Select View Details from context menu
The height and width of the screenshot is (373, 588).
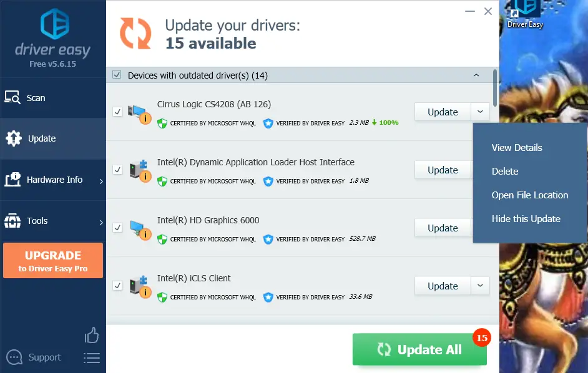pyautogui.click(x=517, y=148)
